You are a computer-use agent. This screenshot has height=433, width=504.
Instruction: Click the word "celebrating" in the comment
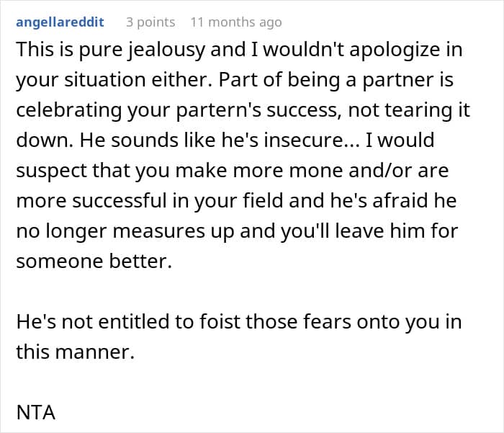tap(63, 110)
